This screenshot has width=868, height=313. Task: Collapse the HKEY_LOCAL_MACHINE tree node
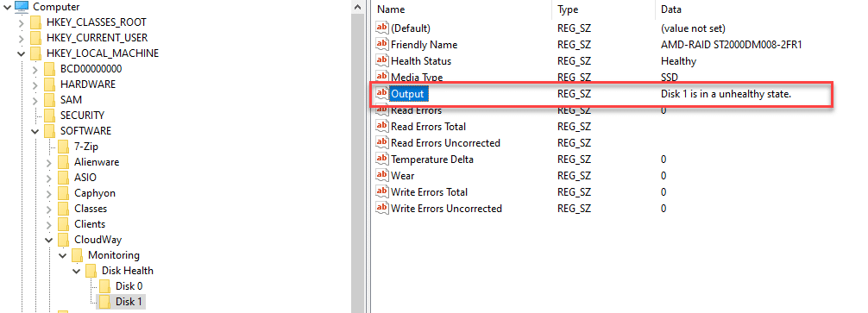tap(21, 53)
